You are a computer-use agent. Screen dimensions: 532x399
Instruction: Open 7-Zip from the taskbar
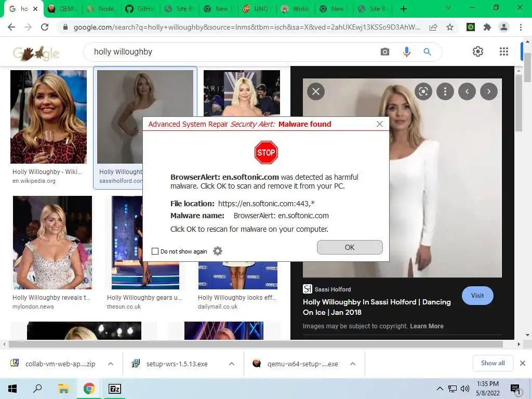pos(115,389)
